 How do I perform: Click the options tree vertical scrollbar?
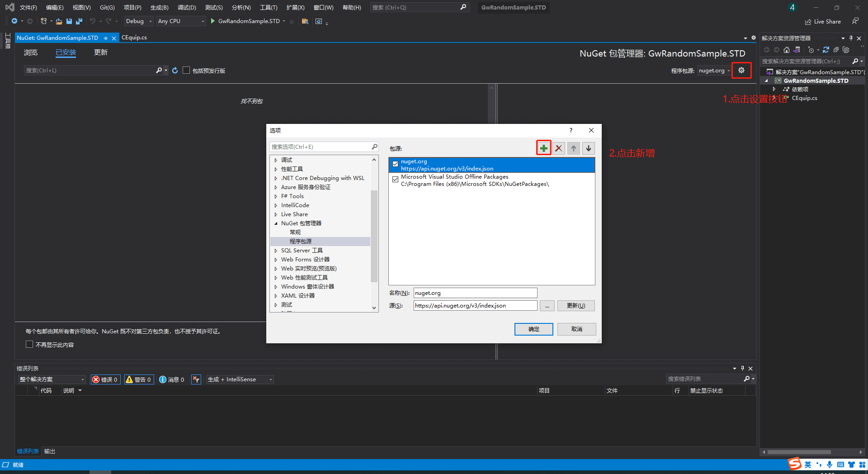[374, 235]
